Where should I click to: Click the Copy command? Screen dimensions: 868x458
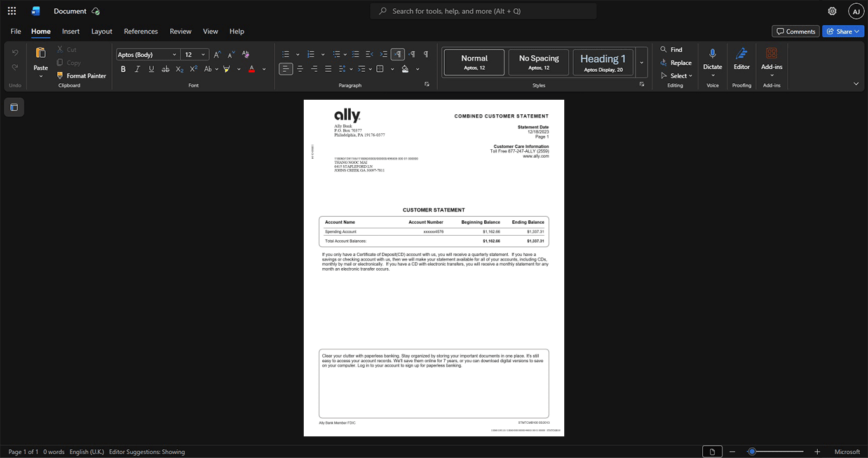69,63
